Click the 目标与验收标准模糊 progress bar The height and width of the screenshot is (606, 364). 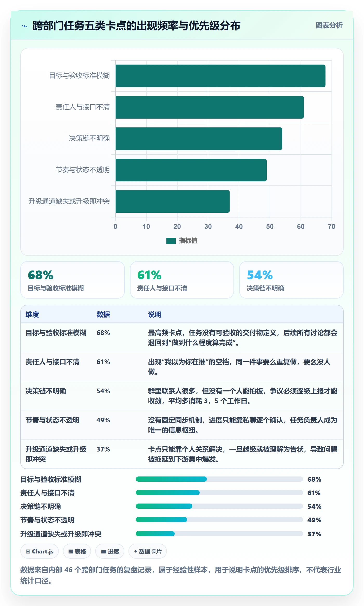pos(219,479)
